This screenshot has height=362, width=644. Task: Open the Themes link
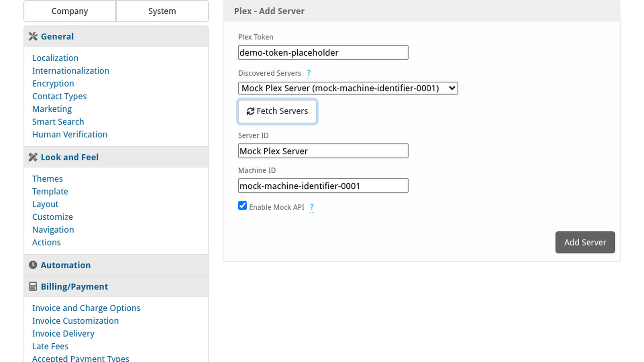coord(47,179)
